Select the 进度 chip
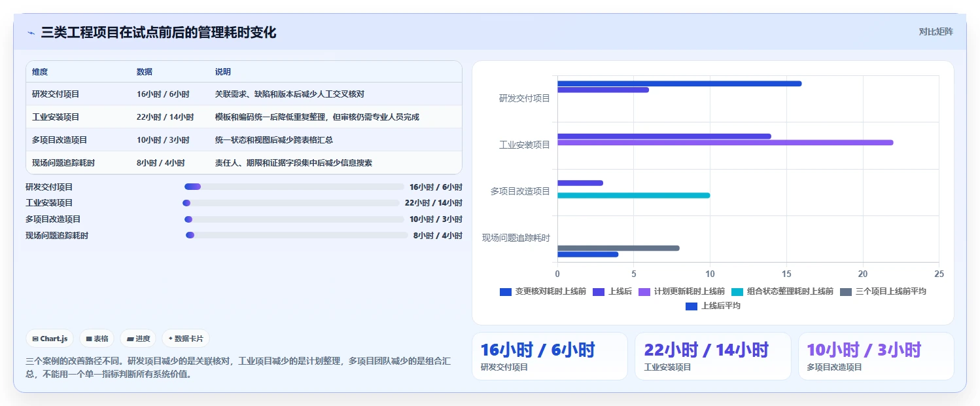Viewport: 980px width, 406px height. point(138,339)
